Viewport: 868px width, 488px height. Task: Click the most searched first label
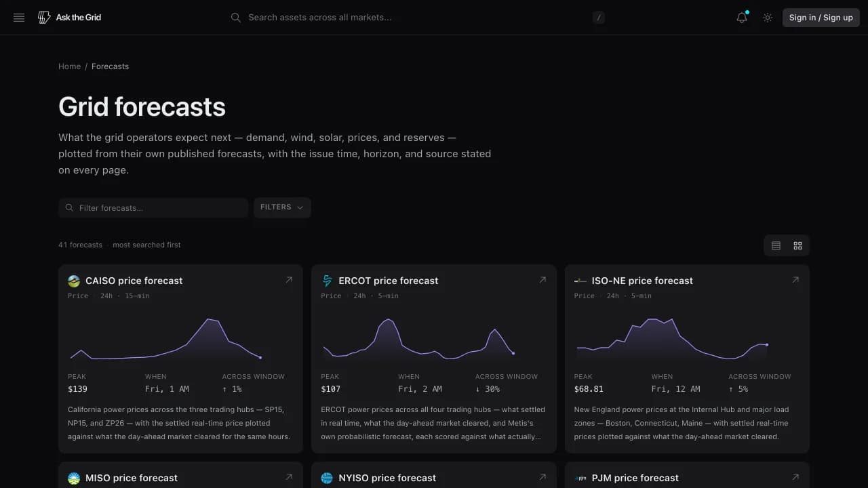tap(146, 245)
